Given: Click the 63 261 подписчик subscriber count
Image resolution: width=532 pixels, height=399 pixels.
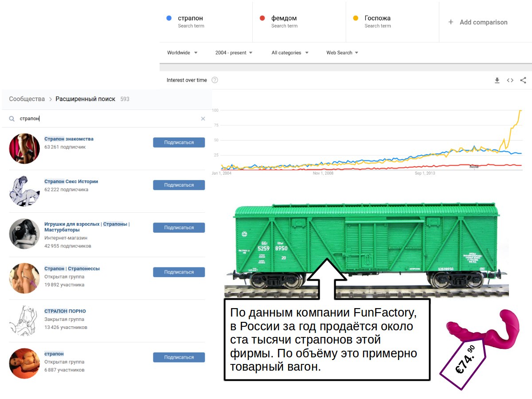Looking at the screenshot, I should 65,147.
